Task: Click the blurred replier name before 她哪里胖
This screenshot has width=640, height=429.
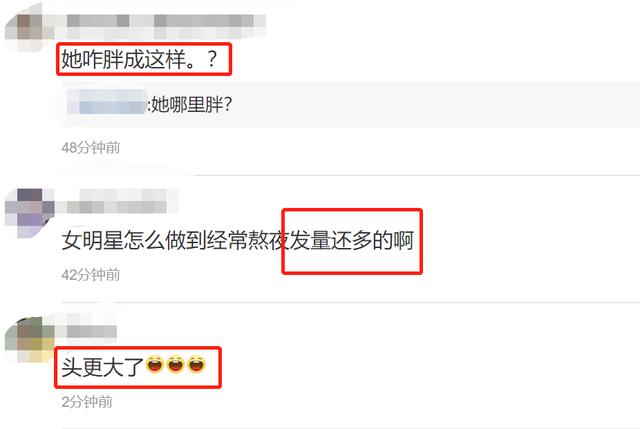Action: [x=107, y=102]
